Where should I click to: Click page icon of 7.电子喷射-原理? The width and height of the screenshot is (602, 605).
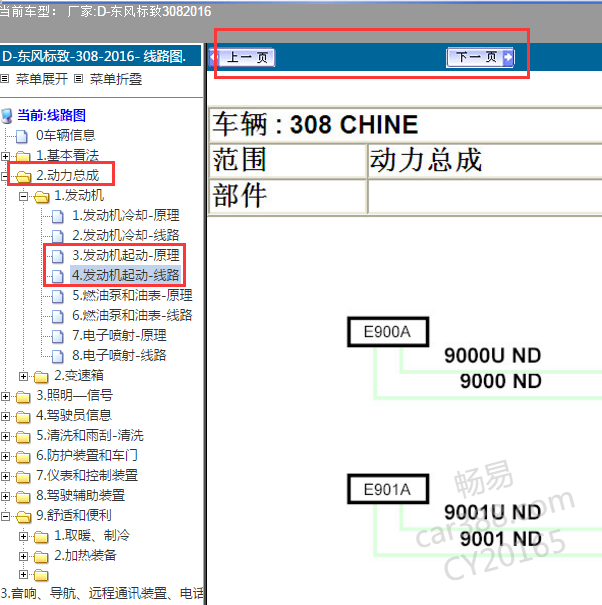[x=57, y=336]
